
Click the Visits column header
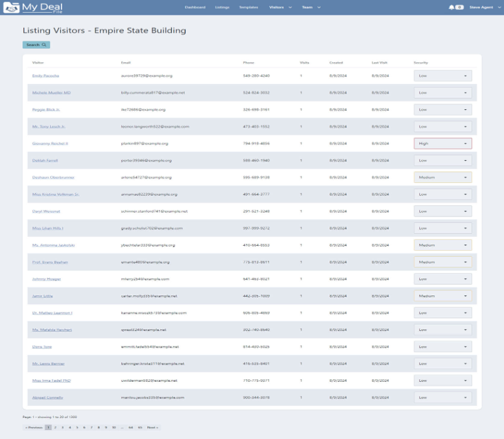point(304,63)
